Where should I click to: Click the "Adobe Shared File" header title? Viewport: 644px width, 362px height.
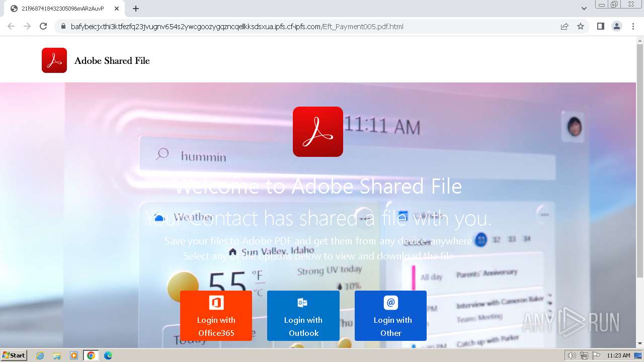tap(112, 61)
